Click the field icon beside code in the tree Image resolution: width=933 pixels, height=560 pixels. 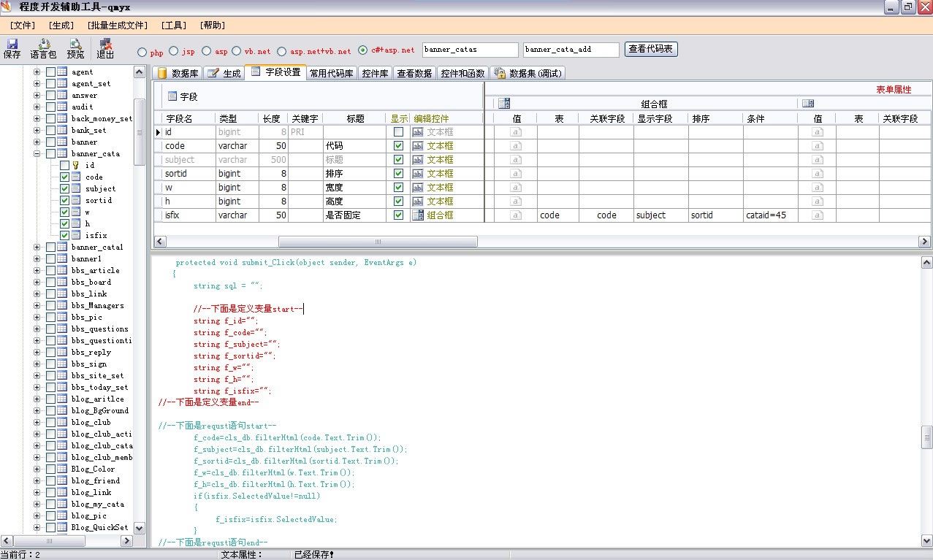(76, 177)
